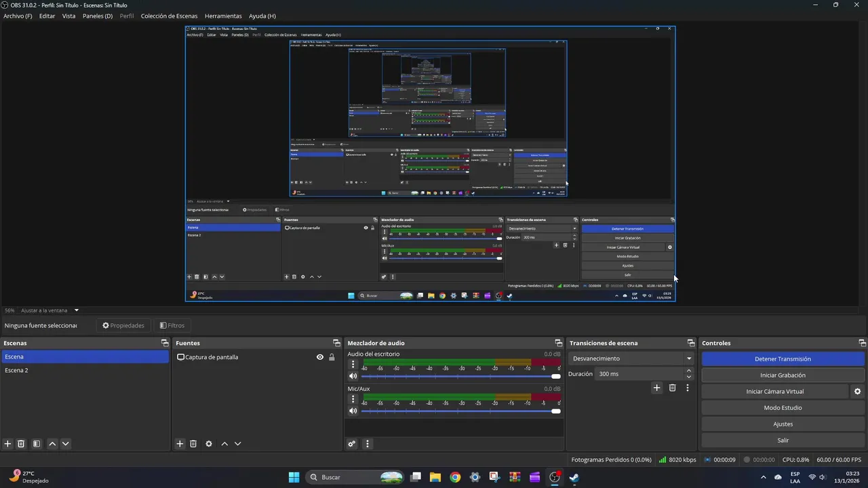Remove source with the trash icon in Fuentes

[193, 444]
